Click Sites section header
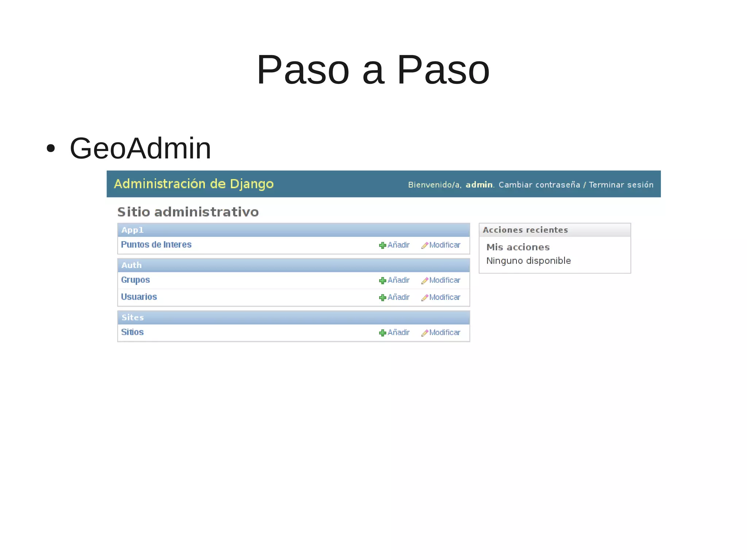747x560 pixels. pyautogui.click(x=294, y=317)
